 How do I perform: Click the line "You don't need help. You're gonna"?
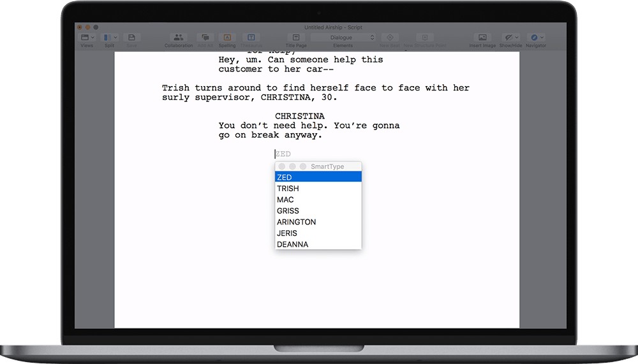pos(309,126)
